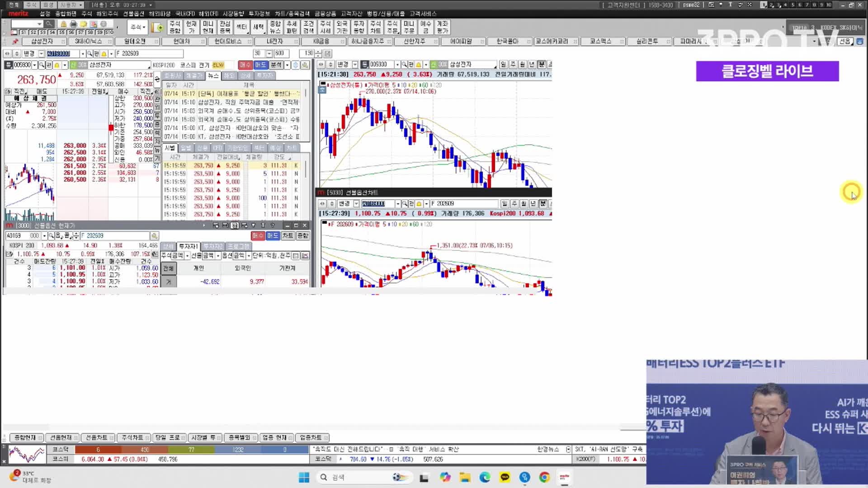Click the 조건검색 toolbar button
Screen dimensions: 868x488
point(308,27)
